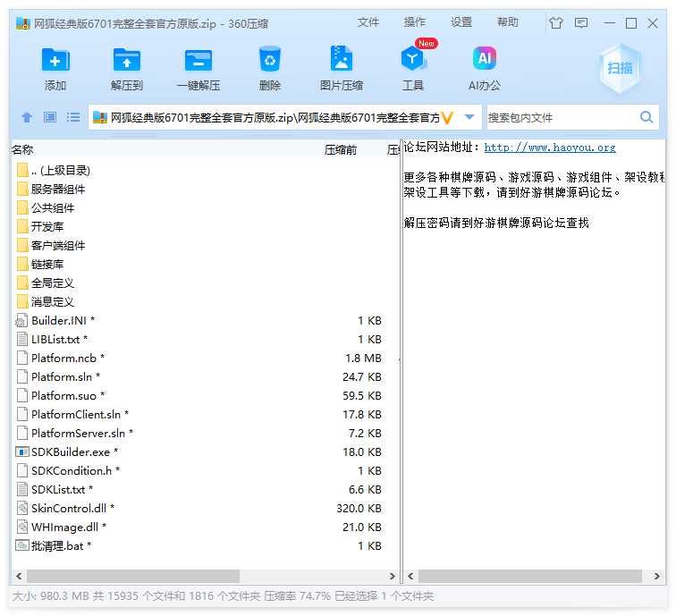Click the file list scroll left arrow
This screenshot has height=616, width=676.
[x=19, y=576]
